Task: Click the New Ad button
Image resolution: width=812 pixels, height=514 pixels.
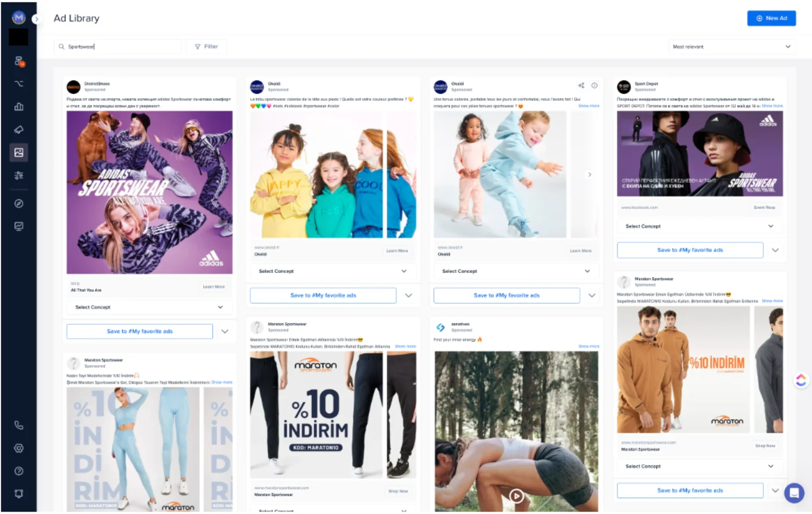Action: click(771, 18)
